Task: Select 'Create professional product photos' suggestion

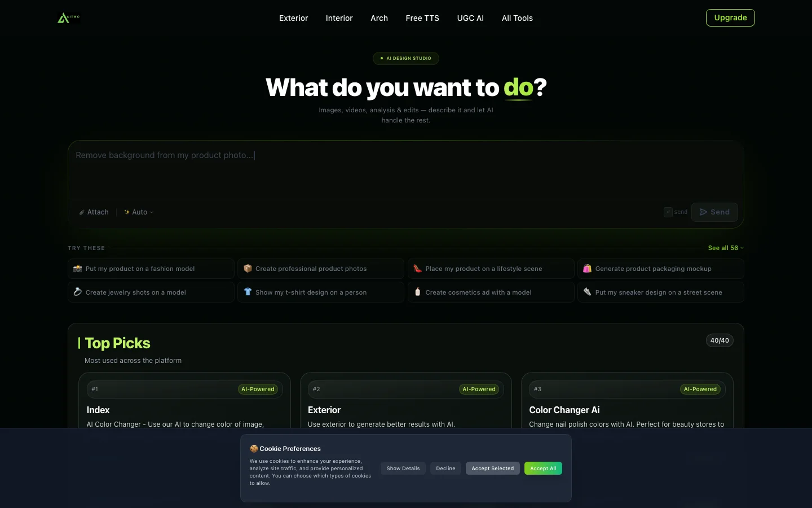Action: click(321, 269)
